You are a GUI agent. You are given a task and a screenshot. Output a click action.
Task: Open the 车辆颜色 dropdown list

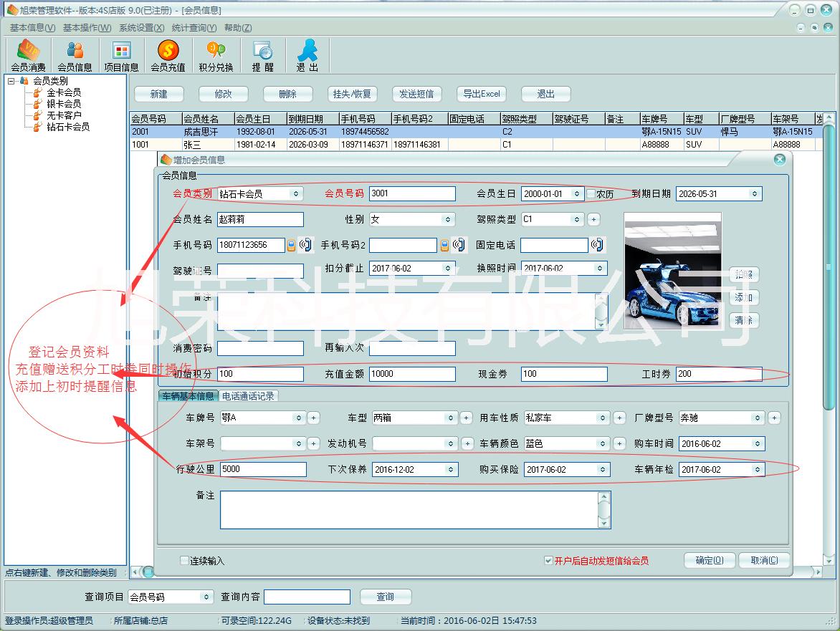click(603, 444)
